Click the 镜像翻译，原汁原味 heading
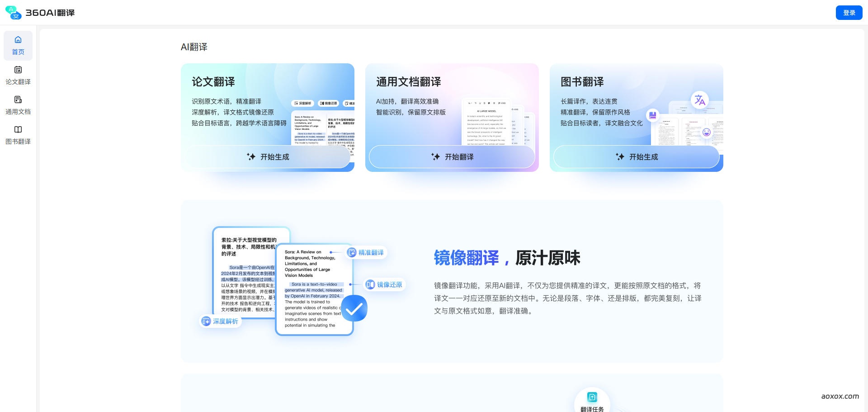Viewport: 868px width, 412px height. click(507, 258)
